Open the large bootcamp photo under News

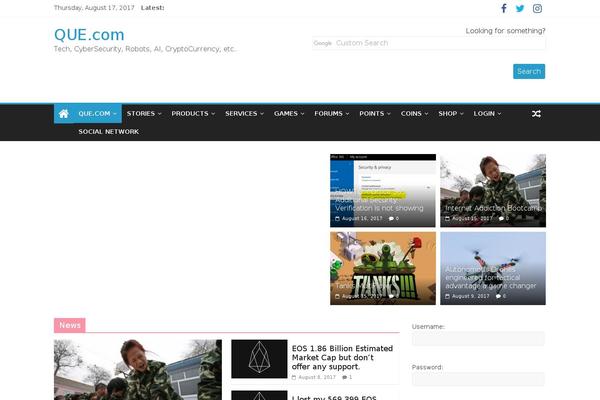(138, 370)
